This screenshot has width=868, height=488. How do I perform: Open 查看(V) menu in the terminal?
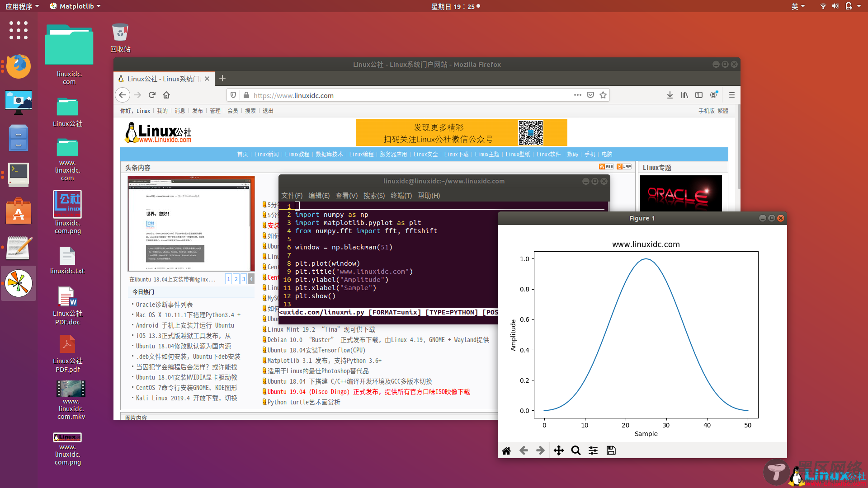click(346, 196)
